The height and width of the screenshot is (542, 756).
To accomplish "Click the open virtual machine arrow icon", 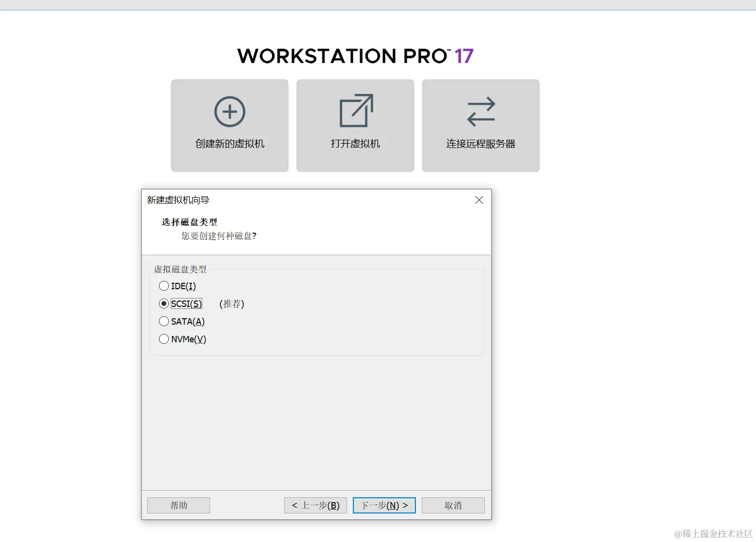I will pos(356,111).
